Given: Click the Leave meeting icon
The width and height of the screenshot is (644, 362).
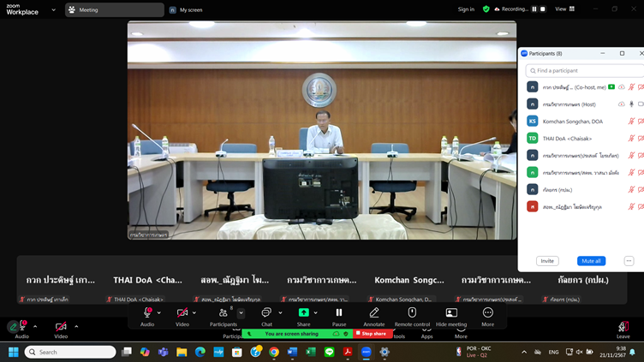Looking at the screenshot, I should [623, 327].
